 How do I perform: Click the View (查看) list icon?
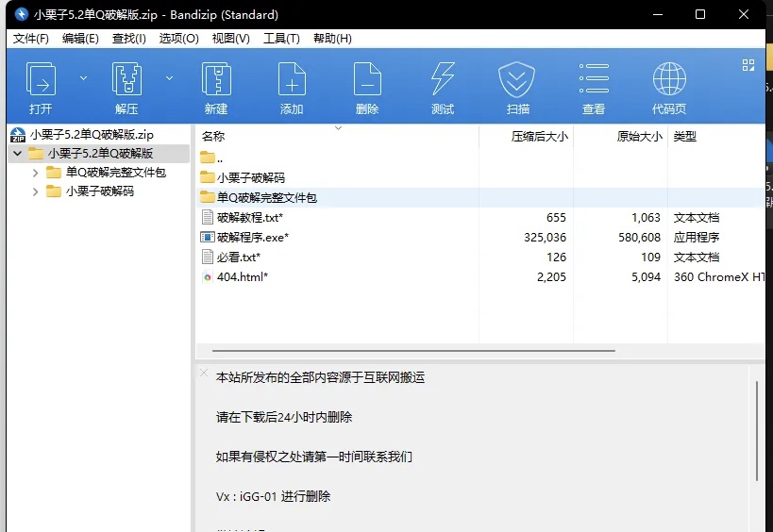click(x=594, y=79)
